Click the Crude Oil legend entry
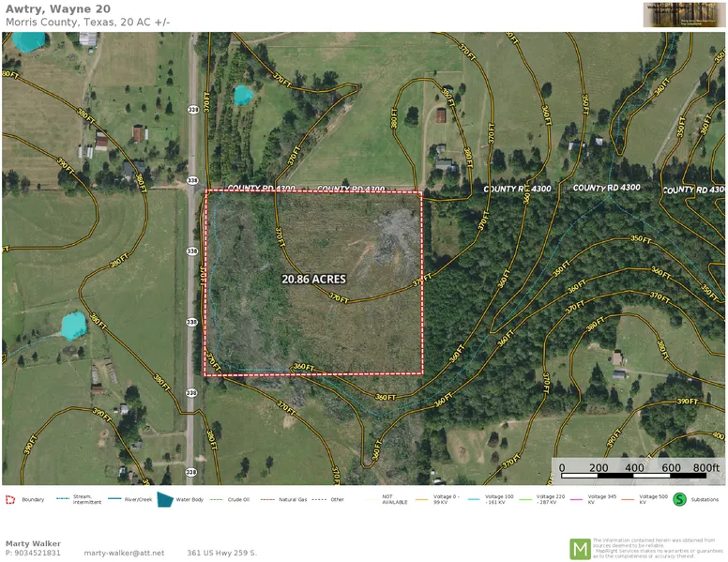This screenshot has width=728, height=562. (x=233, y=499)
